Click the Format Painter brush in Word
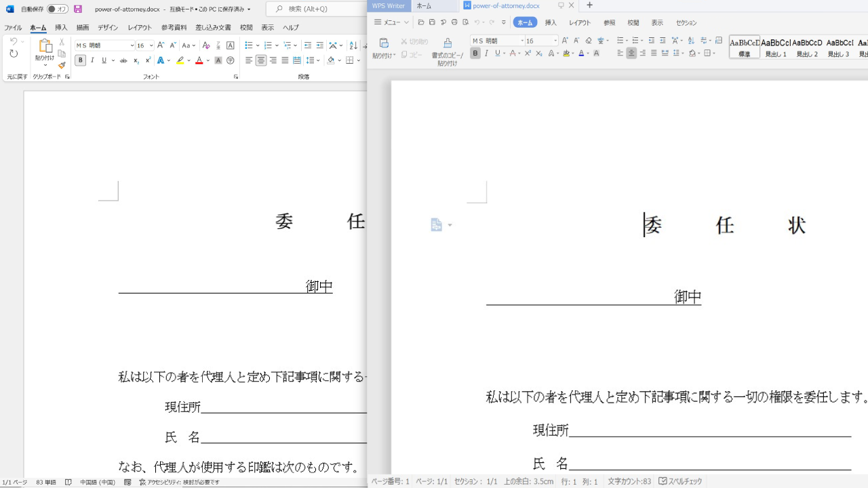The height and width of the screenshot is (488, 868). pos(62,65)
